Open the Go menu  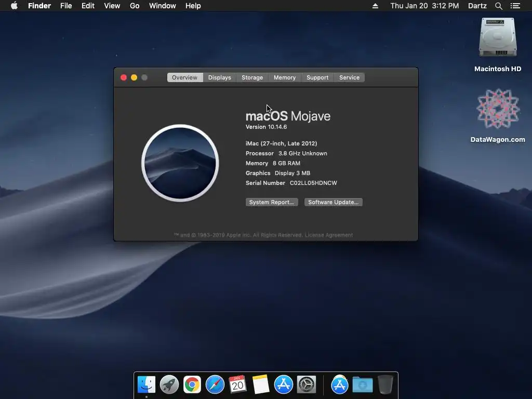[x=135, y=6]
